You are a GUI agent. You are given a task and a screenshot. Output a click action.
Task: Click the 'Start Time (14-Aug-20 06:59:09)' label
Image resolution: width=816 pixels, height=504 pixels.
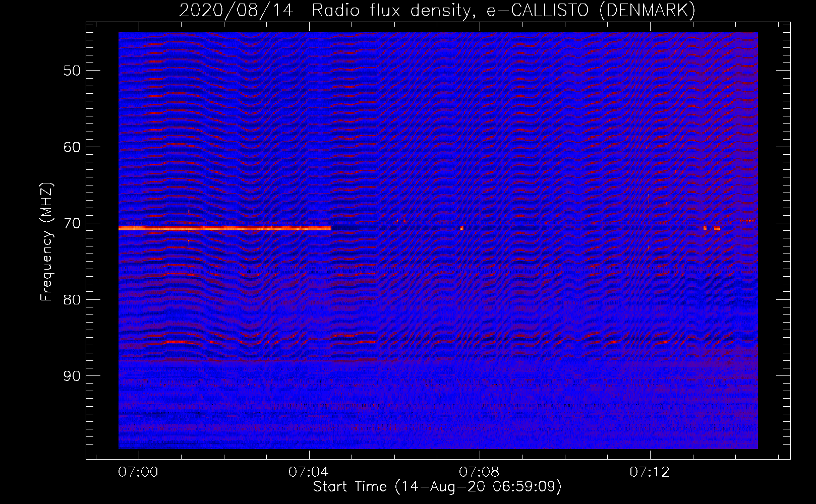tap(437, 487)
